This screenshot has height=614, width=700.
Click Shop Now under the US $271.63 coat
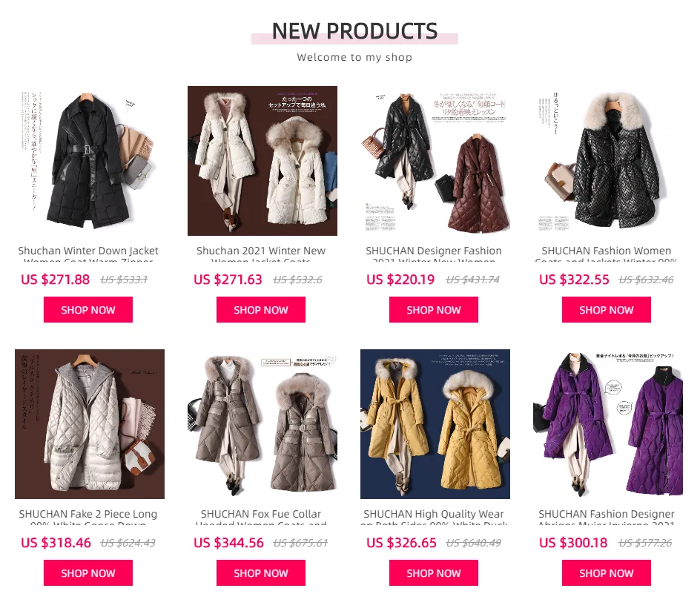click(261, 310)
